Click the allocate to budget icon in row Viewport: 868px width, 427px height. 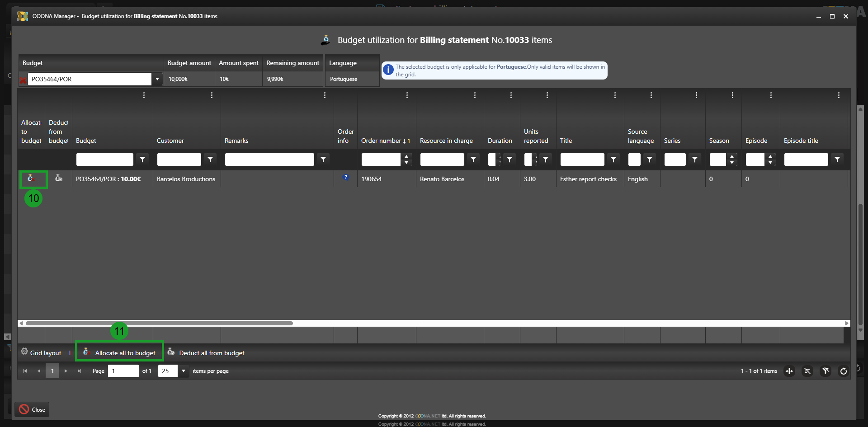click(31, 178)
